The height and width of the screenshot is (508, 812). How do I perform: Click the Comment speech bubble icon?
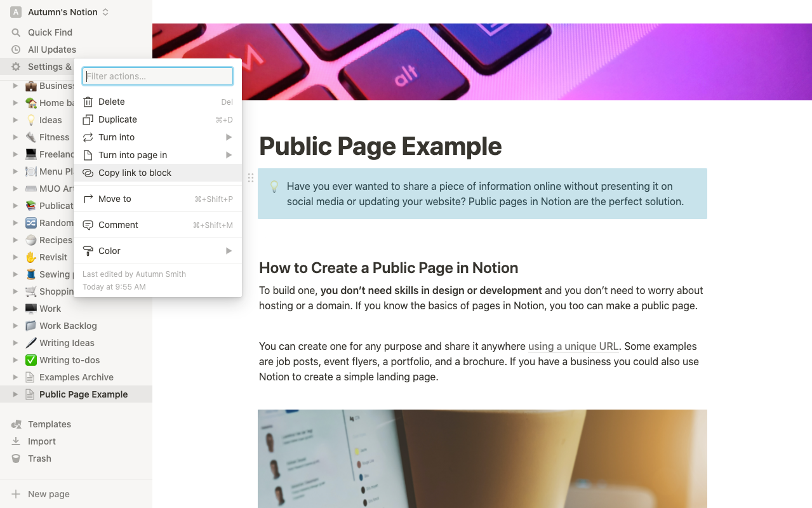88,225
